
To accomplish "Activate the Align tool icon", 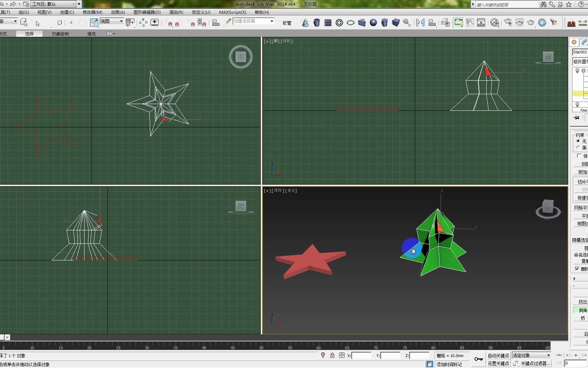I will pyautogui.click(x=432, y=23).
